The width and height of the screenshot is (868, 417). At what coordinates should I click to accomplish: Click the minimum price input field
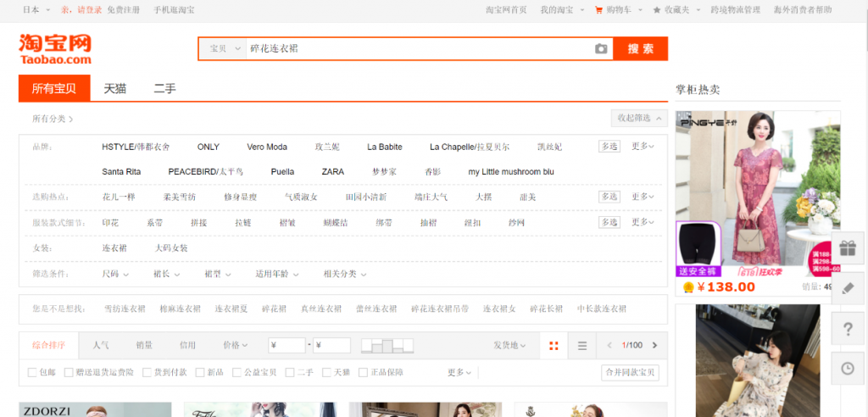tap(287, 346)
